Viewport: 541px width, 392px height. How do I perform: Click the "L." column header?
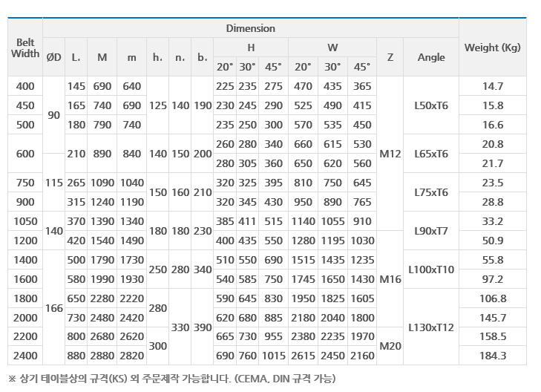coord(76,57)
